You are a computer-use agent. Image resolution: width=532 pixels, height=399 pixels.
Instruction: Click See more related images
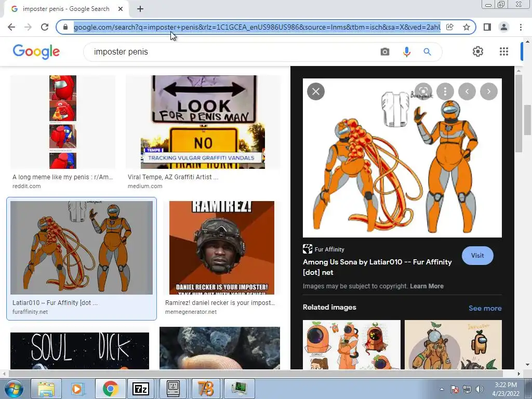[485, 308]
